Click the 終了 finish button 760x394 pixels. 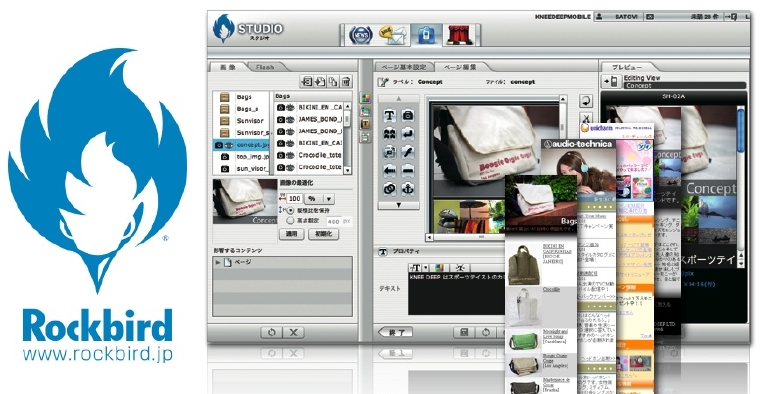click(x=396, y=332)
